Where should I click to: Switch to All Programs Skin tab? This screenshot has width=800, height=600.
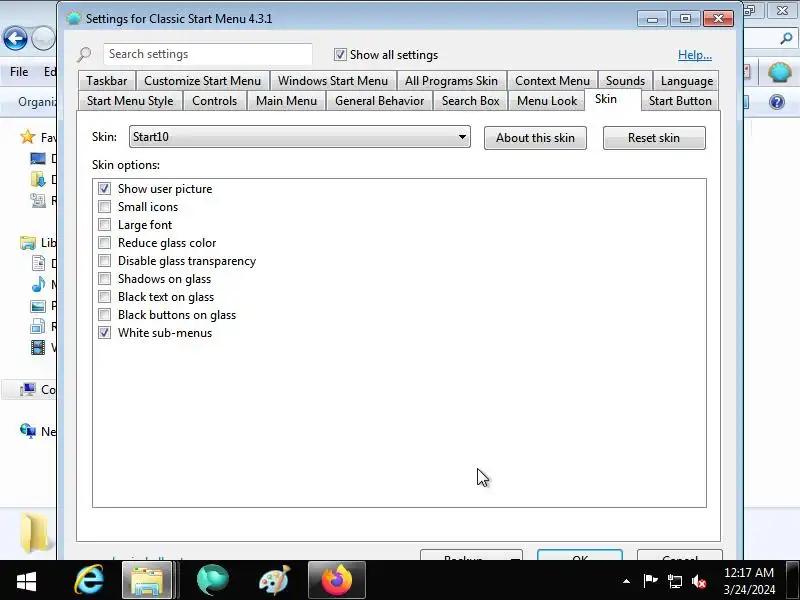pyautogui.click(x=452, y=81)
